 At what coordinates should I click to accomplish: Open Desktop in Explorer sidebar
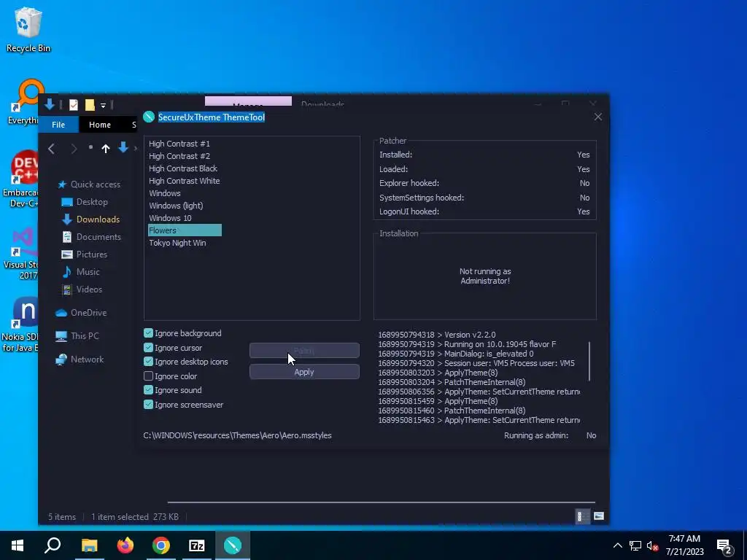(x=85, y=202)
